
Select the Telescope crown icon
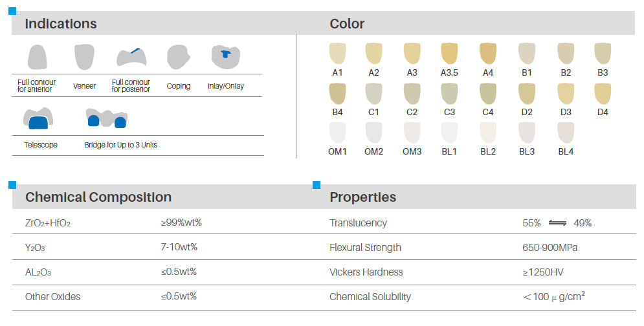[x=38, y=118]
